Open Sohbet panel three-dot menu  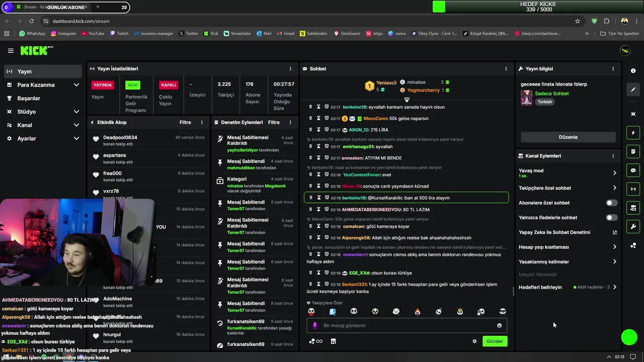pyautogui.click(x=506, y=68)
